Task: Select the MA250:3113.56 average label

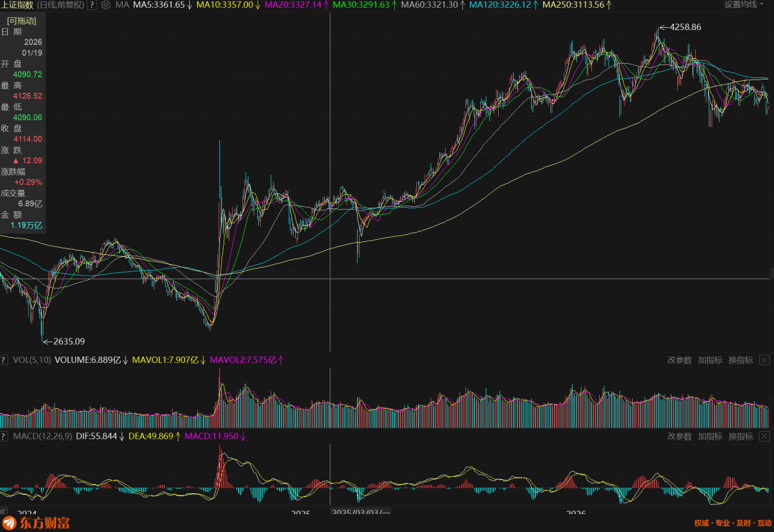Action: pos(577,5)
